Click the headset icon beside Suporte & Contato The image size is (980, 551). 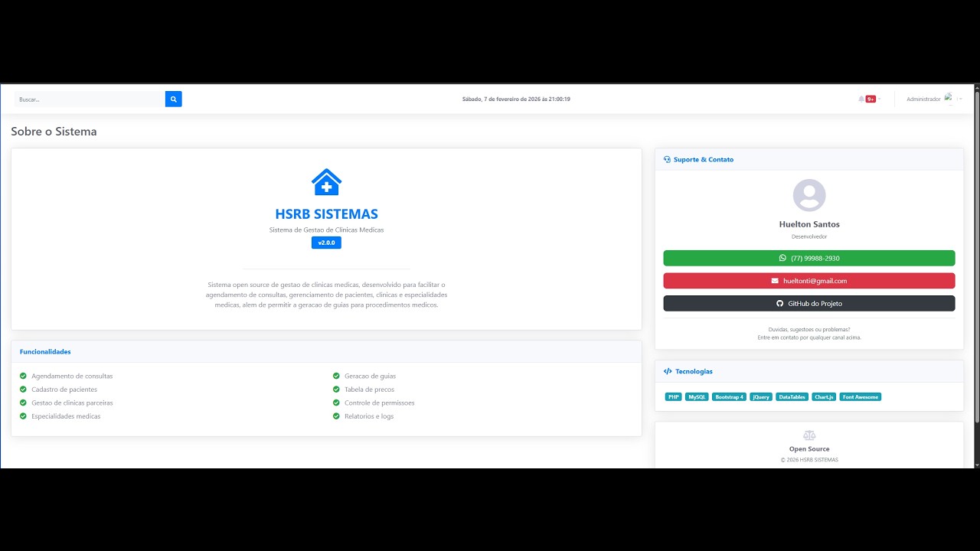[667, 159]
